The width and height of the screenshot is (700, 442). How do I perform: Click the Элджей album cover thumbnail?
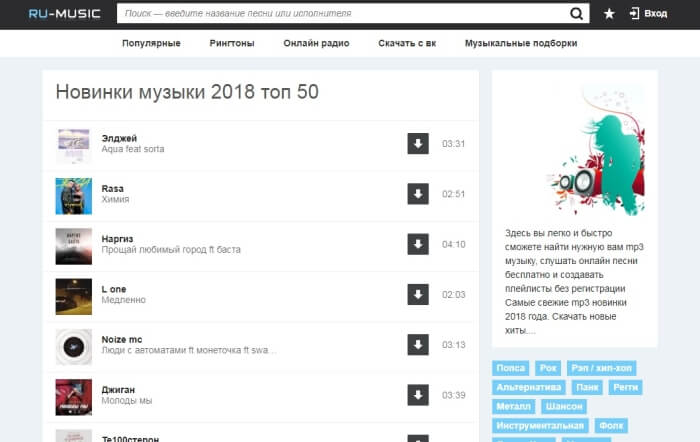click(74, 146)
